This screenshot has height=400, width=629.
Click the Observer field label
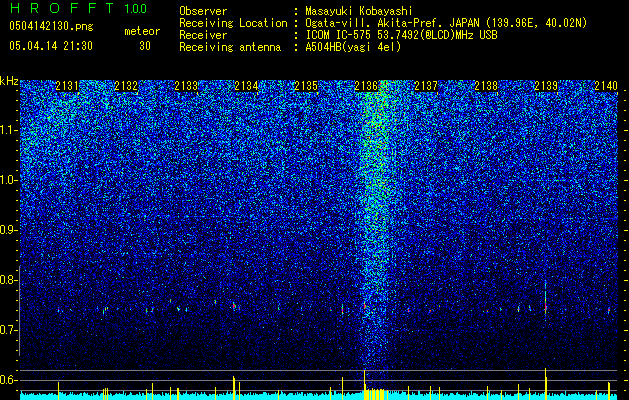tap(203, 11)
